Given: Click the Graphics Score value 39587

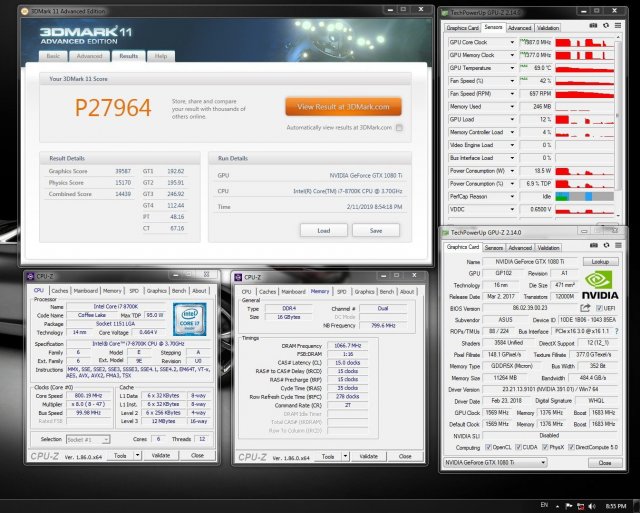Looking at the screenshot, I should pos(123,171).
